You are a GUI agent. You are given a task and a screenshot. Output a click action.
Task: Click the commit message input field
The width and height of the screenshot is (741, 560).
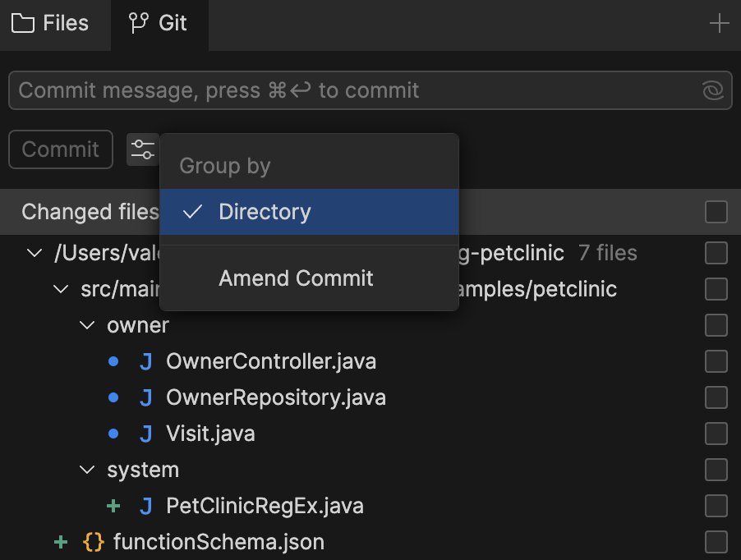coord(329,90)
